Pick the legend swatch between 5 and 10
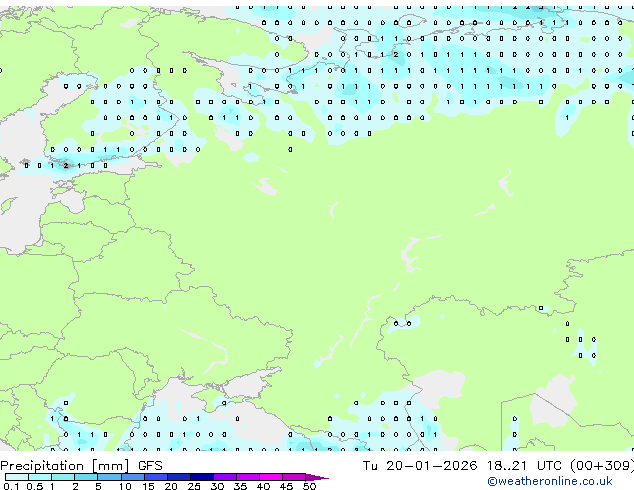634x490 pixels. [109, 477]
